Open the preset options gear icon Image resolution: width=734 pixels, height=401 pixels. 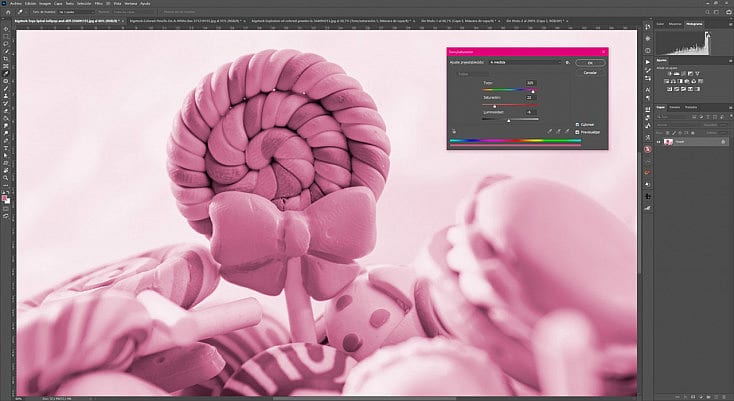point(567,62)
